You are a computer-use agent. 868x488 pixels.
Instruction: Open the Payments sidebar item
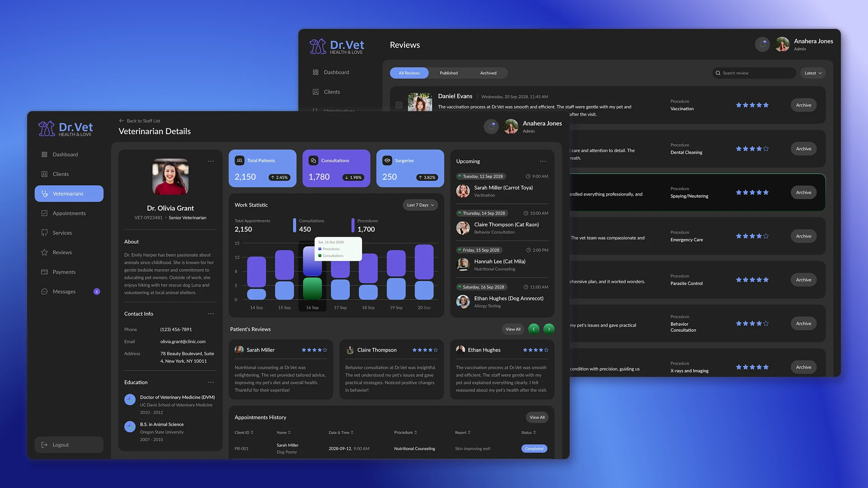[x=64, y=272]
